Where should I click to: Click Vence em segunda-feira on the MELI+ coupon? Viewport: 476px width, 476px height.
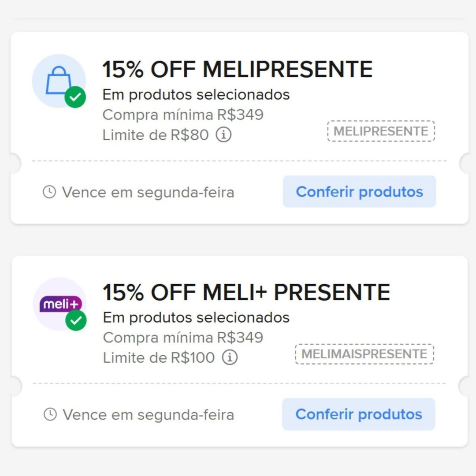[x=148, y=415]
